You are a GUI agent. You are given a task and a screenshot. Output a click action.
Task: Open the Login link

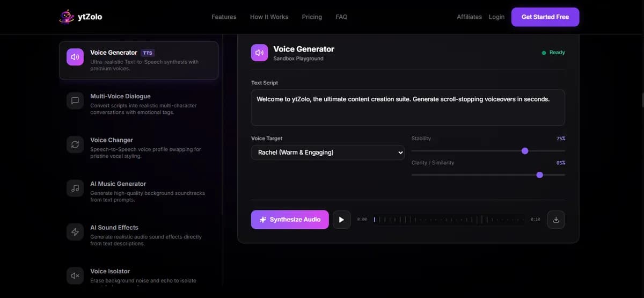point(496,17)
